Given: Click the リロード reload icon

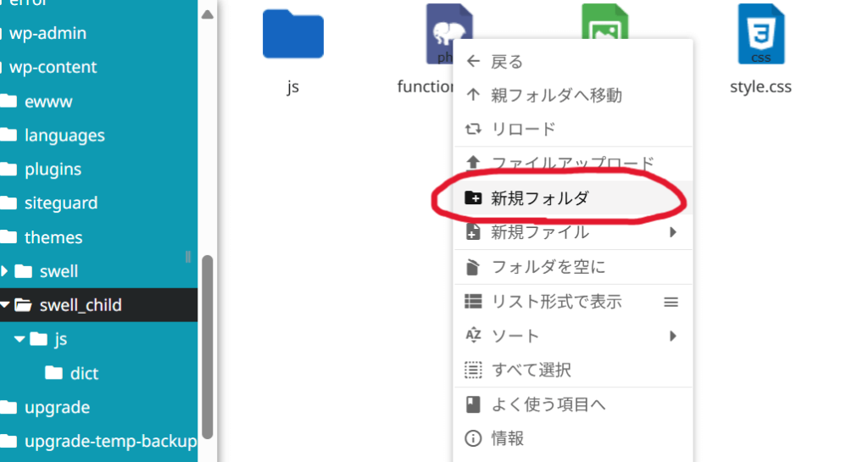Looking at the screenshot, I should pos(473,130).
